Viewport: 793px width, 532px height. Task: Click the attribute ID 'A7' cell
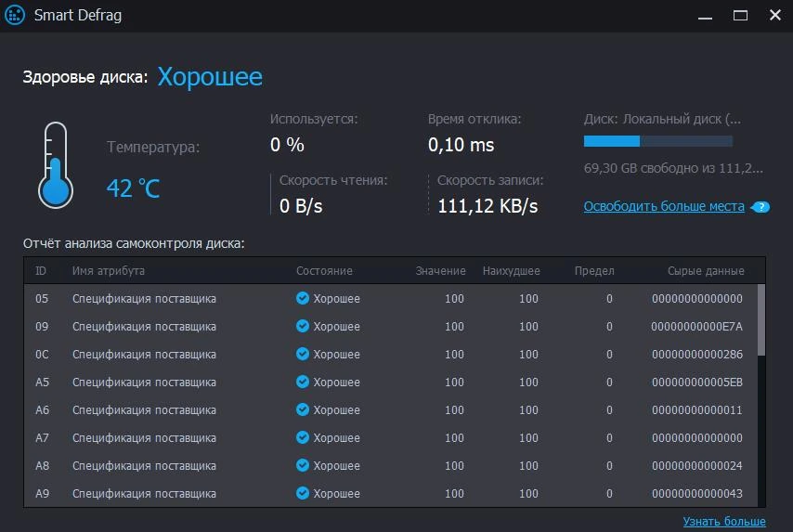coord(42,438)
